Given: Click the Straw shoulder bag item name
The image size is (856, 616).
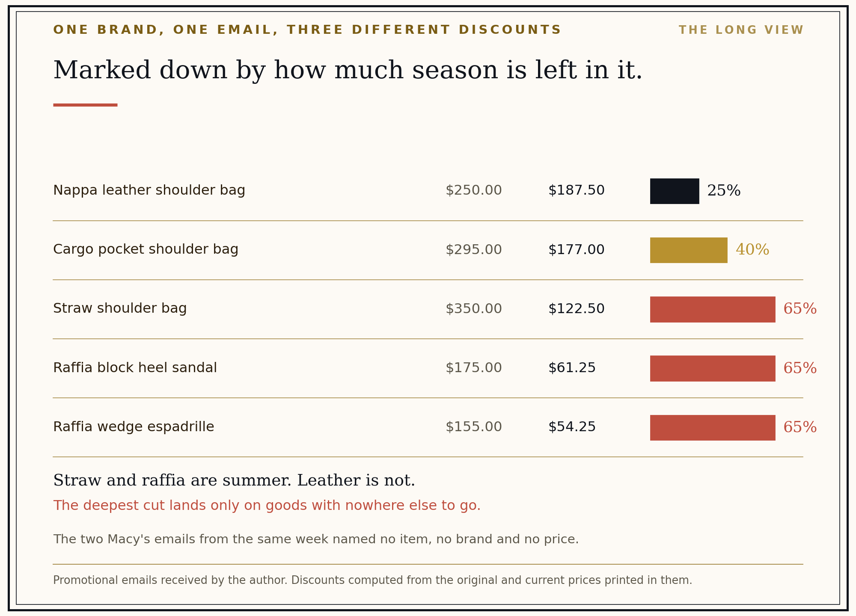Looking at the screenshot, I should (120, 309).
